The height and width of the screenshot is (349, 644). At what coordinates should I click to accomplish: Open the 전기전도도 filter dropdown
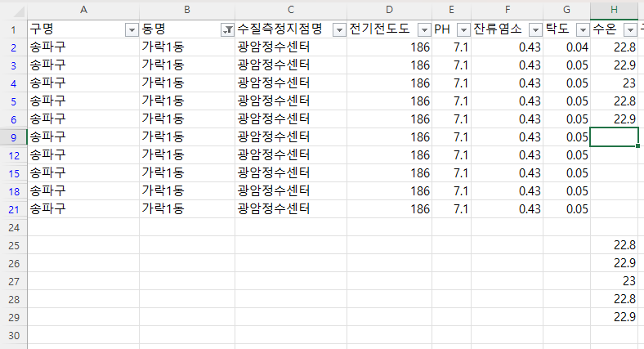click(424, 30)
